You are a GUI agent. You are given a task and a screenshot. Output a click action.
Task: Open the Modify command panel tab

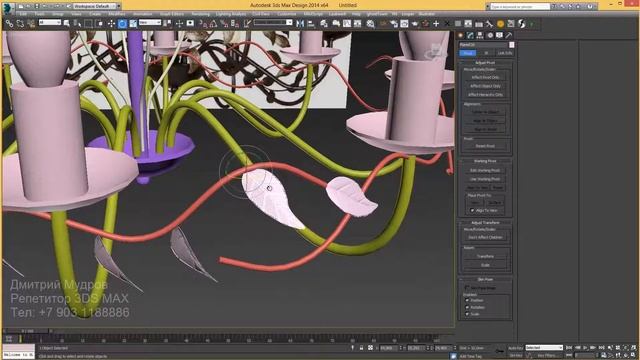(470, 36)
